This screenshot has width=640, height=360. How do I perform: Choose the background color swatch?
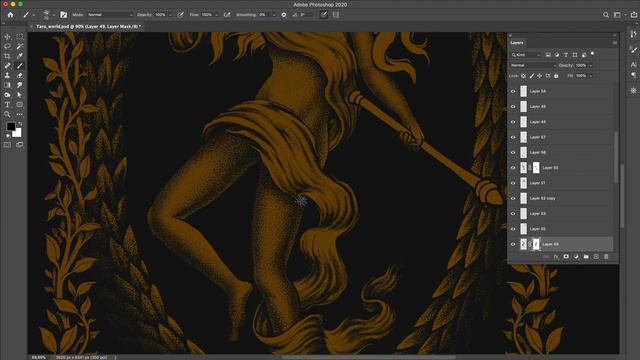(x=18, y=133)
